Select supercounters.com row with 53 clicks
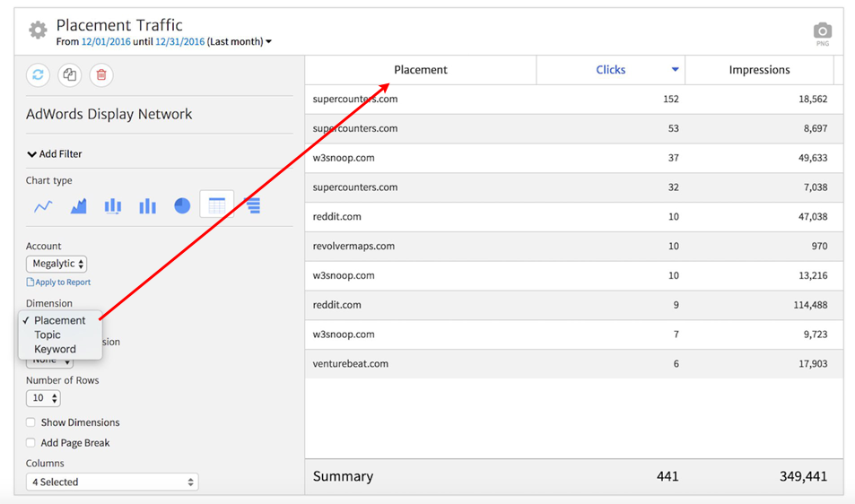The image size is (855, 504). coord(573,128)
